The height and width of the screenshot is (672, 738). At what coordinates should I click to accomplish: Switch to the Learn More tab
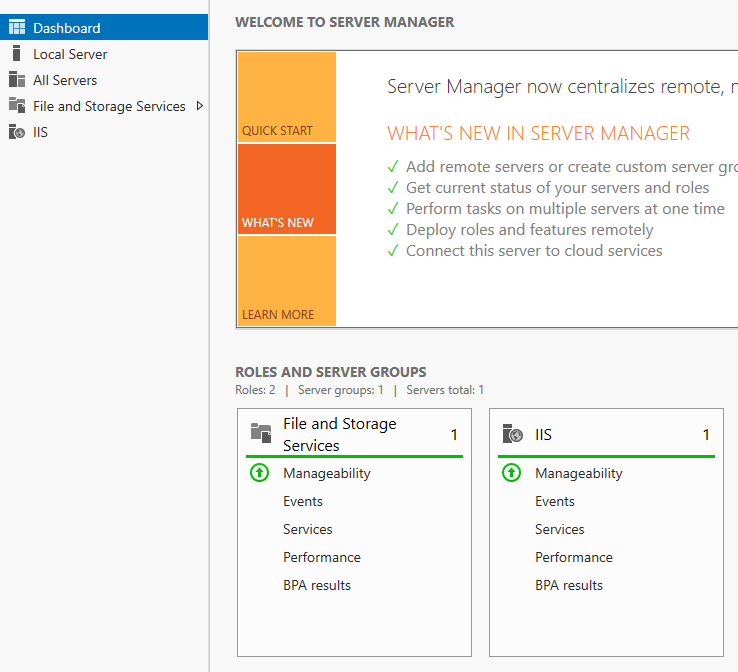287,281
